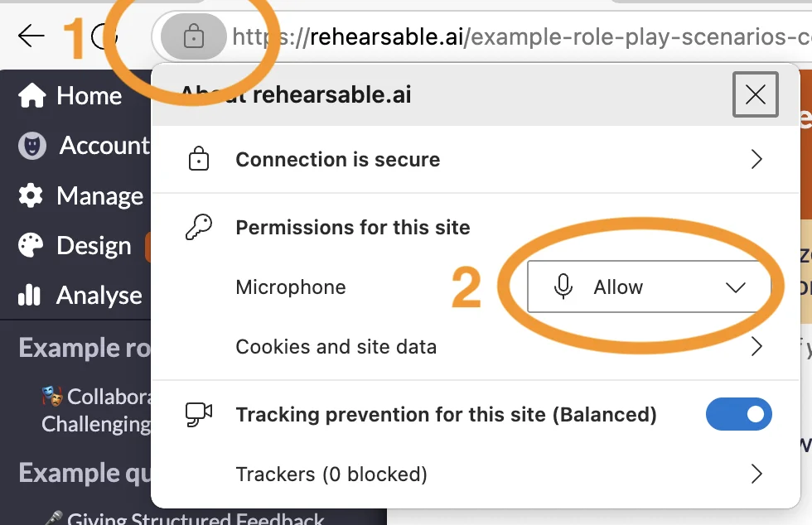Screen dimensions: 812x525
Task: Click the Manage gear icon
Action: click(31, 195)
